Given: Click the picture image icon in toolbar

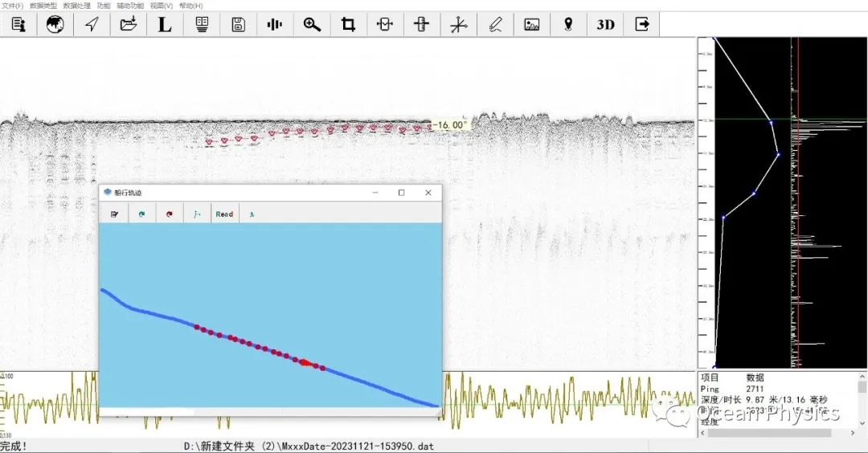Looking at the screenshot, I should click(531, 24).
